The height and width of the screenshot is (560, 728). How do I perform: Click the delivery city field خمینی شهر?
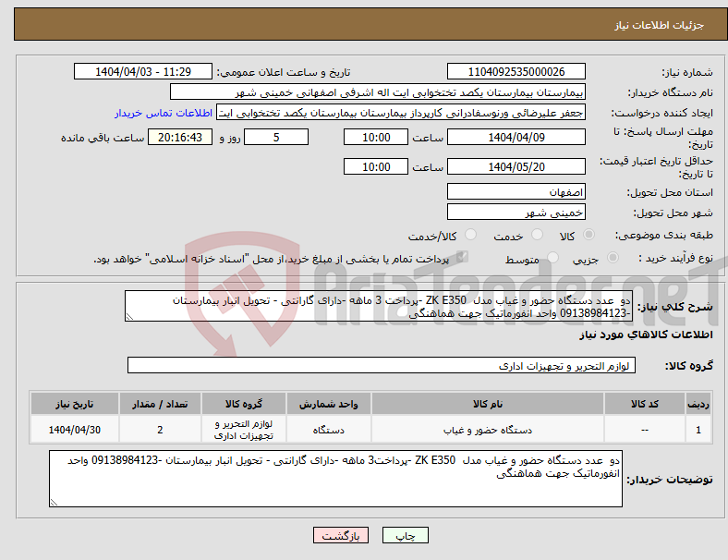(x=516, y=213)
